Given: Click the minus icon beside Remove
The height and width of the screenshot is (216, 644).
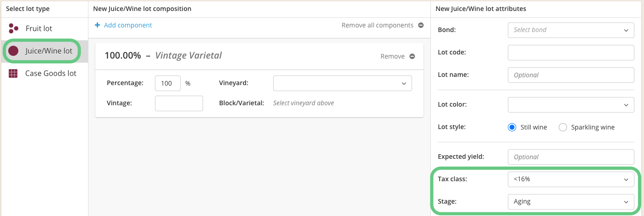Looking at the screenshot, I should tap(412, 56).
